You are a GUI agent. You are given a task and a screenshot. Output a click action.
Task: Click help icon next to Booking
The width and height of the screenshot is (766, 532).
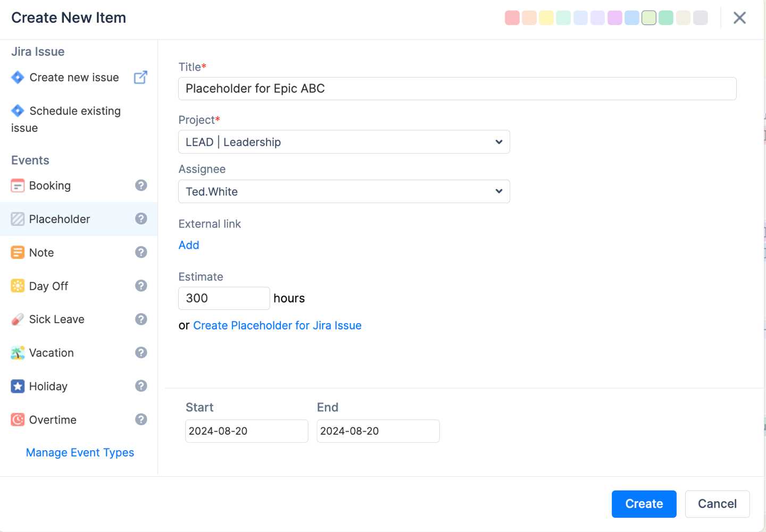[x=141, y=185]
